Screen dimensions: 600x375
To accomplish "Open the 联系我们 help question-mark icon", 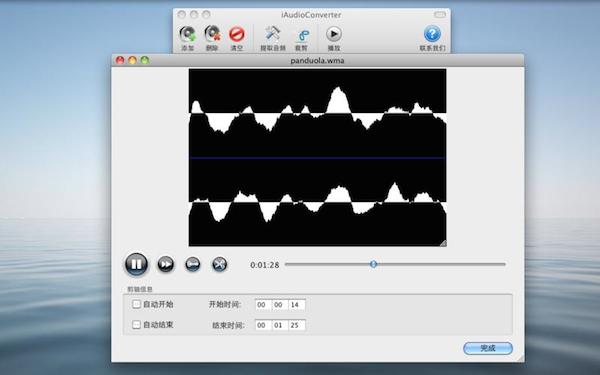I will click(432, 34).
